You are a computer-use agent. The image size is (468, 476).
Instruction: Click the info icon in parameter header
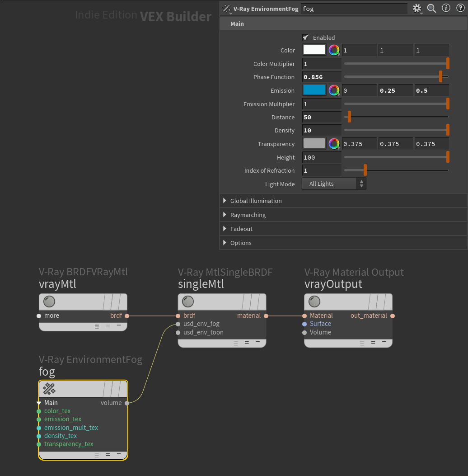[x=446, y=8]
